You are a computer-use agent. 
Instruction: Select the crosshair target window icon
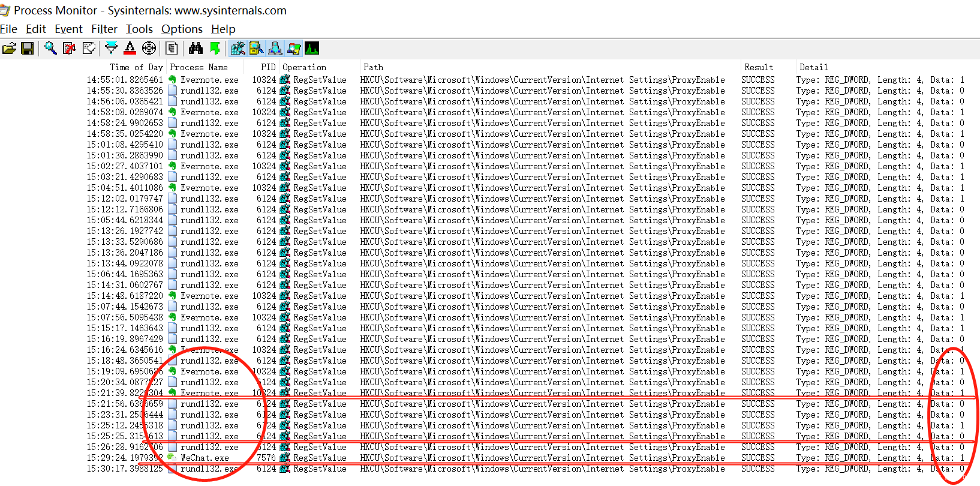pos(149,49)
